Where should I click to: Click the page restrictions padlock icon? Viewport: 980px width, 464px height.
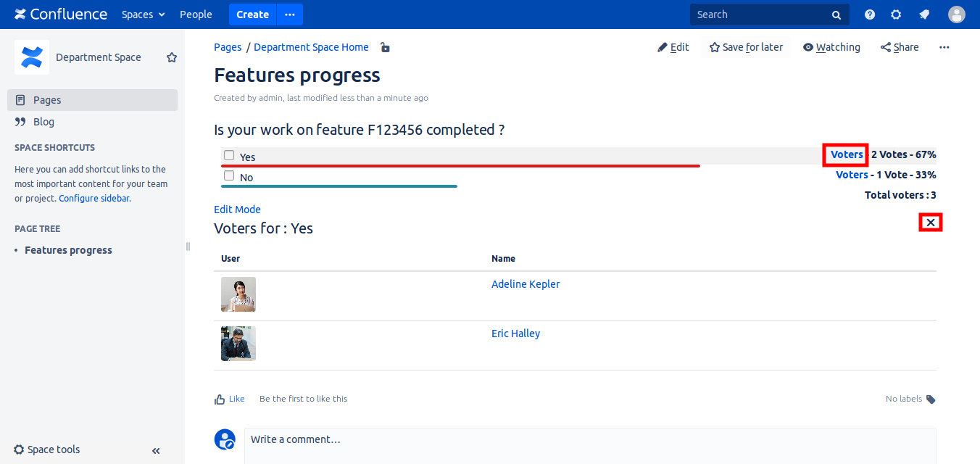385,48
